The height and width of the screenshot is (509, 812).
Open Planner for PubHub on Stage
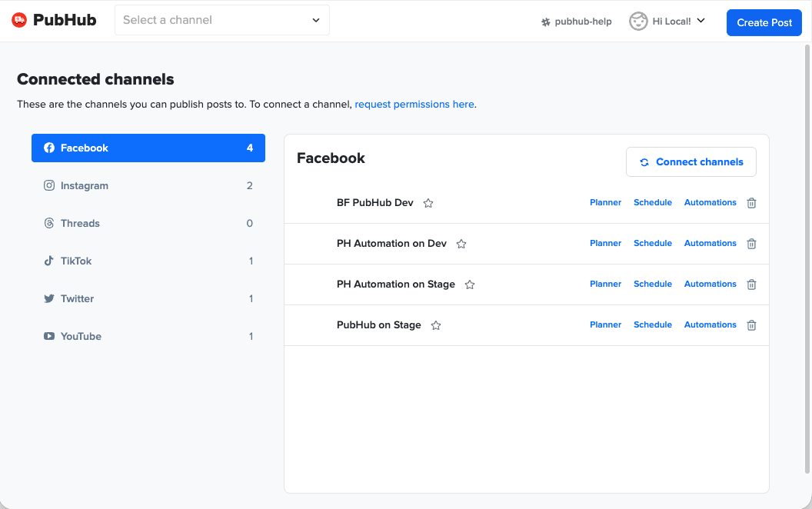click(x=605, y=324)
